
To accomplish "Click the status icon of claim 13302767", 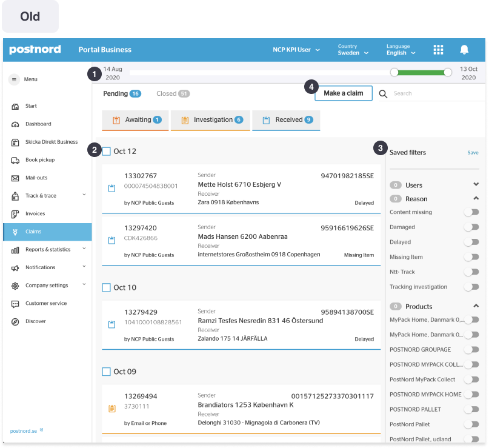I will click(x=111, y=188).
